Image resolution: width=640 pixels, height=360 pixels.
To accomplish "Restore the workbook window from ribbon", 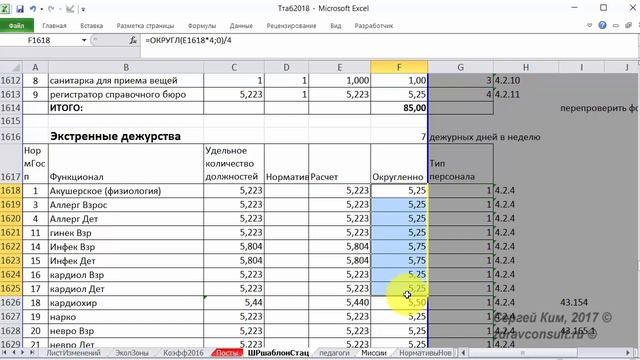I will pos(628,25).
